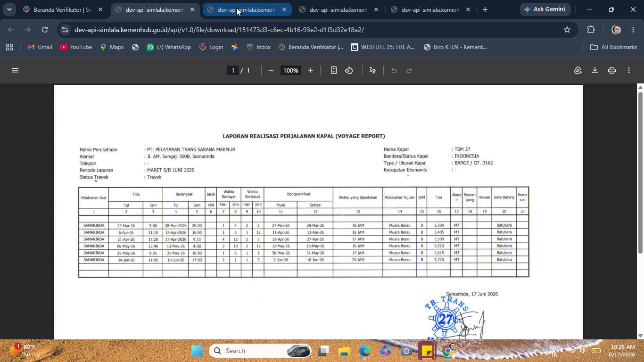
Task: Click the 'BARGE / GT. 3162' text
Action: tap(473, 163)
